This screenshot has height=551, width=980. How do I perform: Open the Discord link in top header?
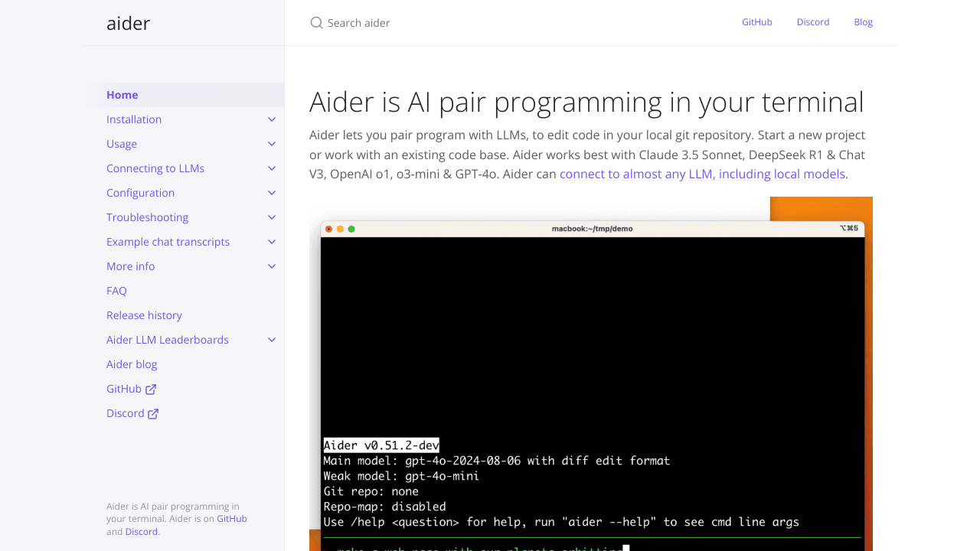pyautogui.click(x=813, y=22)
